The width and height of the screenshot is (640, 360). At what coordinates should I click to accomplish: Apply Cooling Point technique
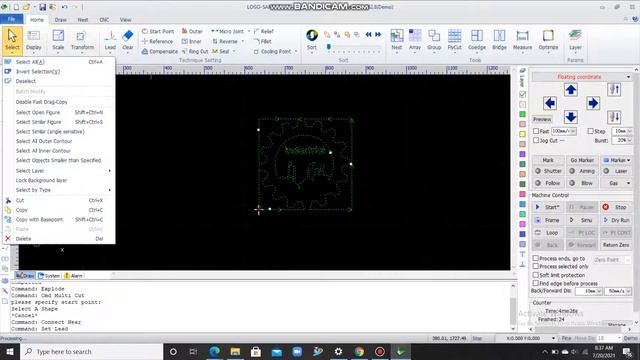272,51
